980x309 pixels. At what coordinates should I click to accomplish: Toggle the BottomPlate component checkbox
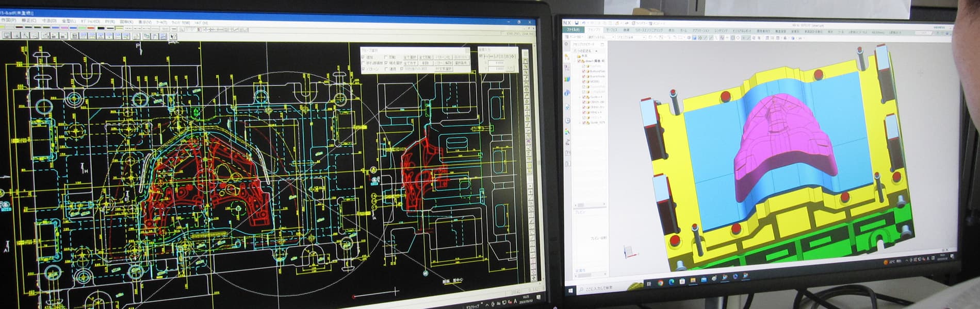[x=584, y=71]
